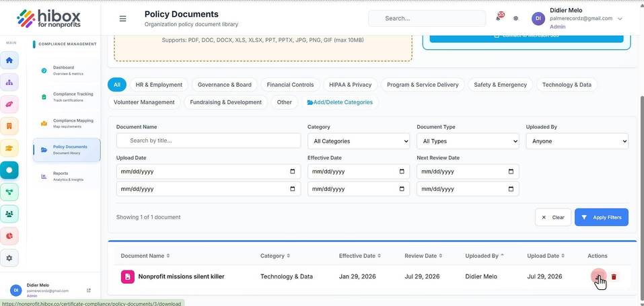Viewport: 644px width, 306px height.
Task: Open the people group sidebar icon
Action: tap(9, 214)
